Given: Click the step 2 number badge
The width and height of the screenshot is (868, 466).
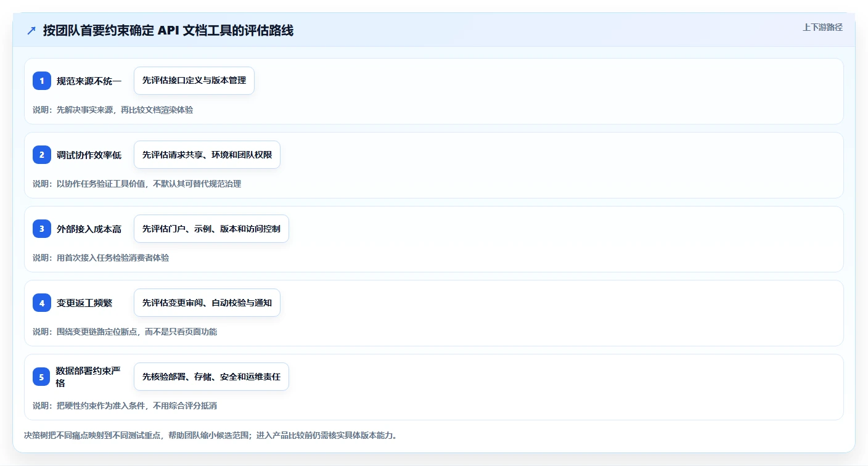Looking at the screenshot, I should [x=42, y=155].
